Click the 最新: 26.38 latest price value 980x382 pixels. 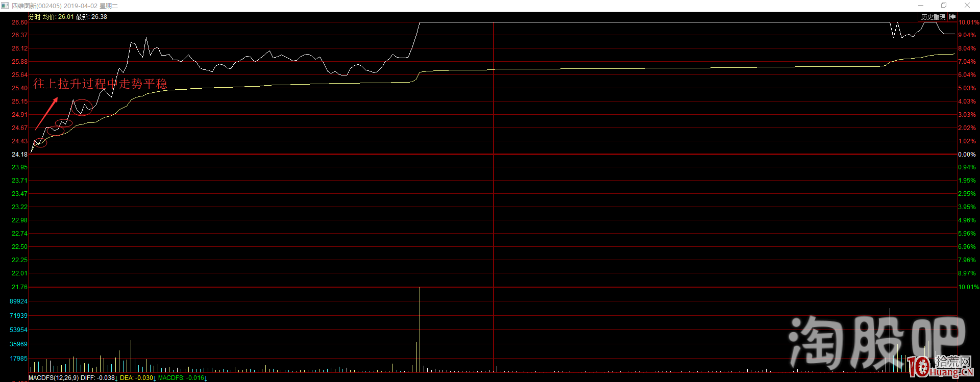(x=91, y=17)
